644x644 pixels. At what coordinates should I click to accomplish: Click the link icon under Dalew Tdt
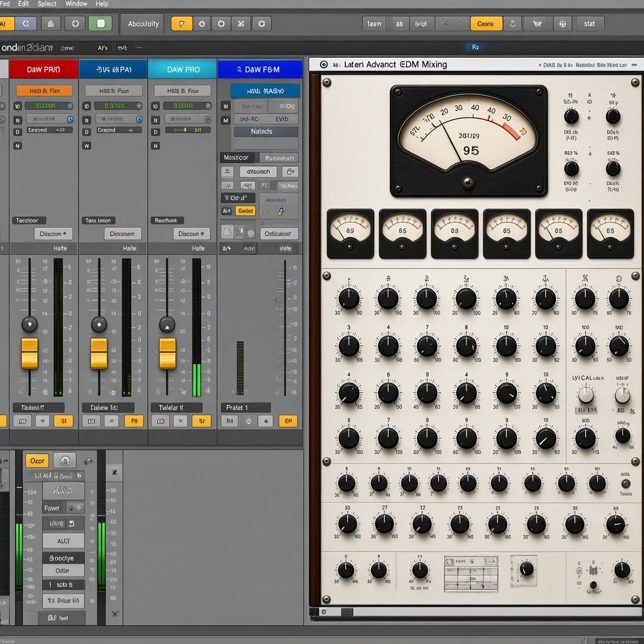(91, 421)
